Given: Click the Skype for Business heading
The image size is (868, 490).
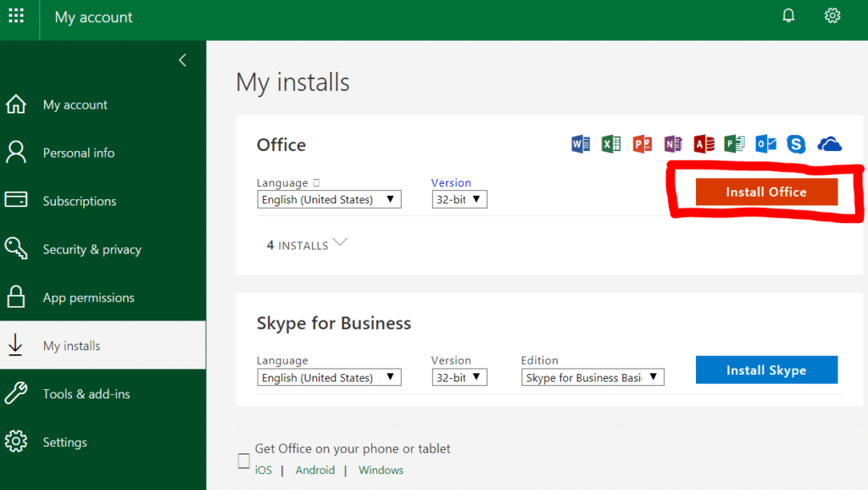Looking at the screenshot, I should (x=334, y=323).
